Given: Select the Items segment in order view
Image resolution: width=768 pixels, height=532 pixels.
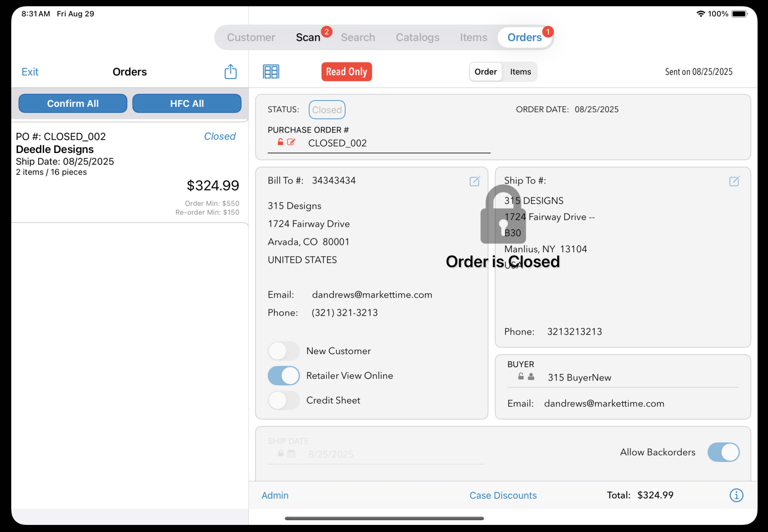Looking at the screenshot, I should coord(520,72).
